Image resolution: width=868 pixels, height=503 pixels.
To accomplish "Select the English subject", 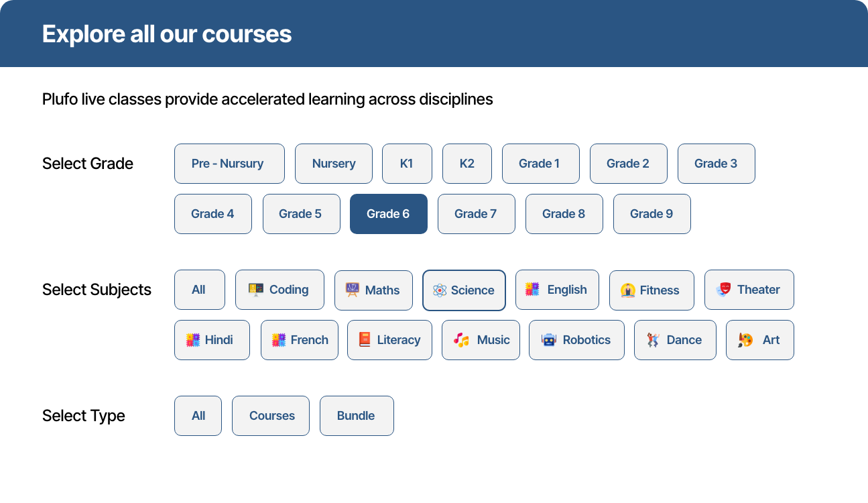I will 557,290.
